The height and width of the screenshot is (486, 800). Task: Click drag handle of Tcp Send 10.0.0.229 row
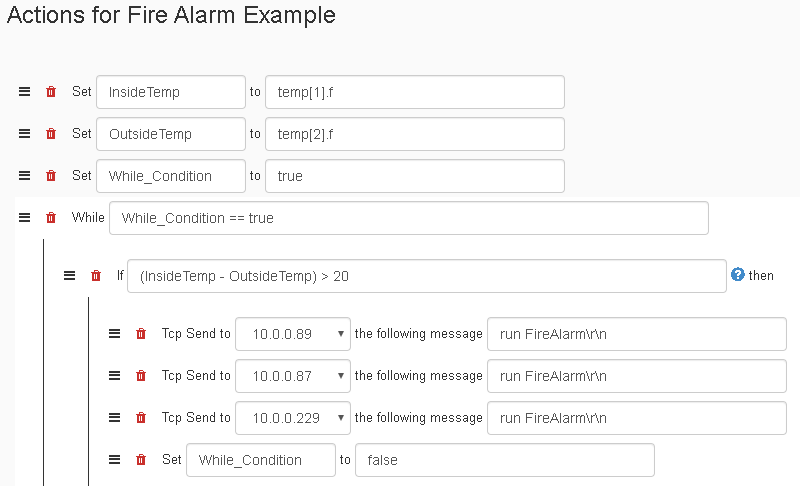click(114, 418)
